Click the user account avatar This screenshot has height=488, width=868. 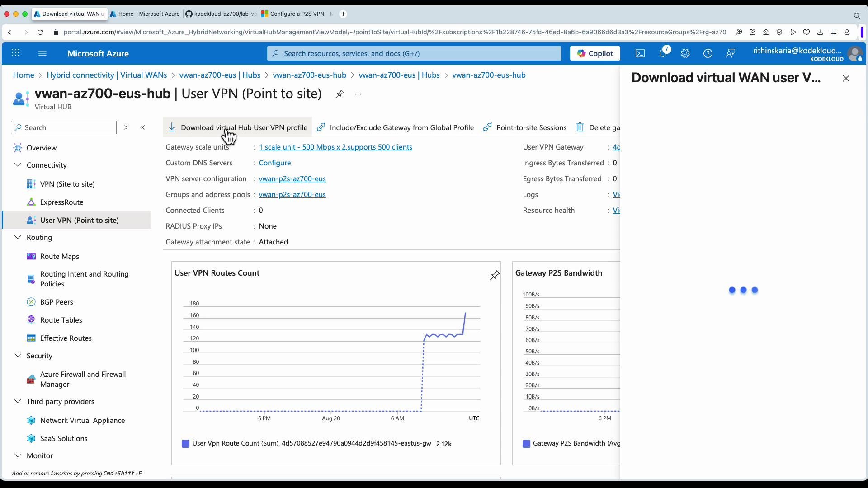click(x=855, y=54)
